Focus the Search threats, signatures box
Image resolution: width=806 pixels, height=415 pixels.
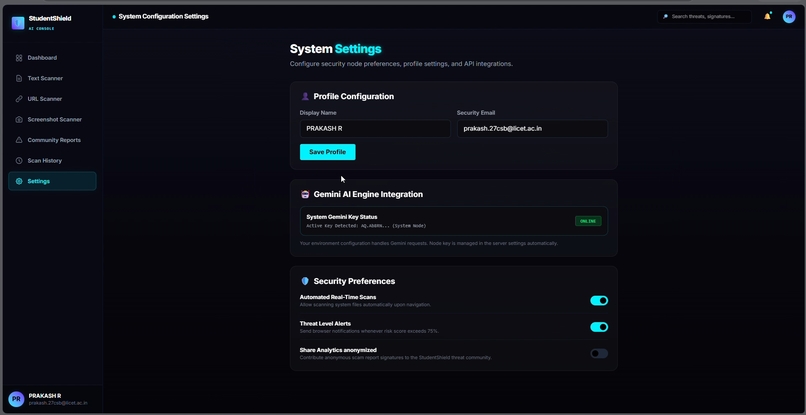tap(704, 17)
